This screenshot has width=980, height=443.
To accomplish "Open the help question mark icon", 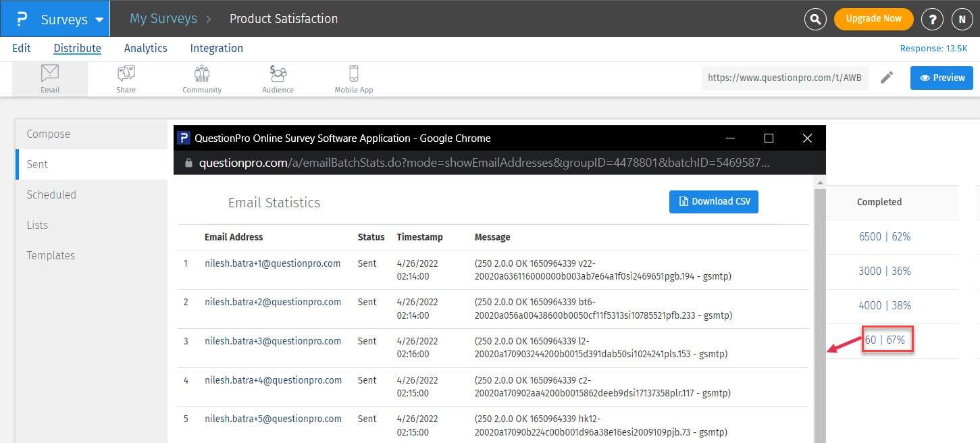I will (x=932, y=19).
